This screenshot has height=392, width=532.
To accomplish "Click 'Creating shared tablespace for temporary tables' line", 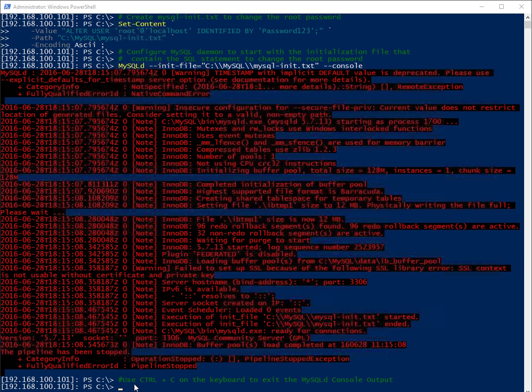I will (201, 198).
